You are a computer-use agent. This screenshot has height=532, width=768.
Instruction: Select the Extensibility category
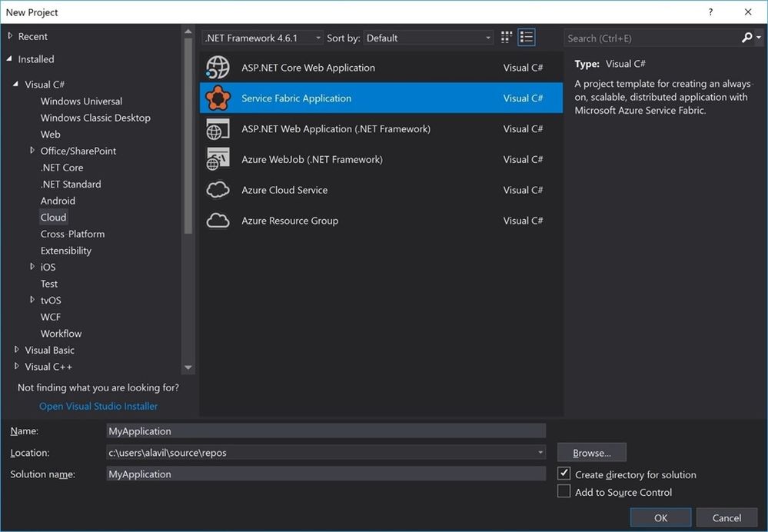click(65, 251)
